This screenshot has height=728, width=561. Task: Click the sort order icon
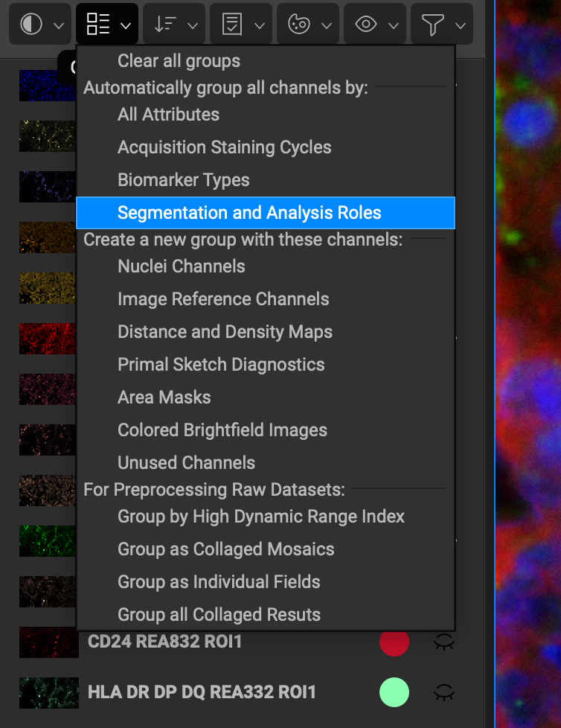(x=164, y=24)
